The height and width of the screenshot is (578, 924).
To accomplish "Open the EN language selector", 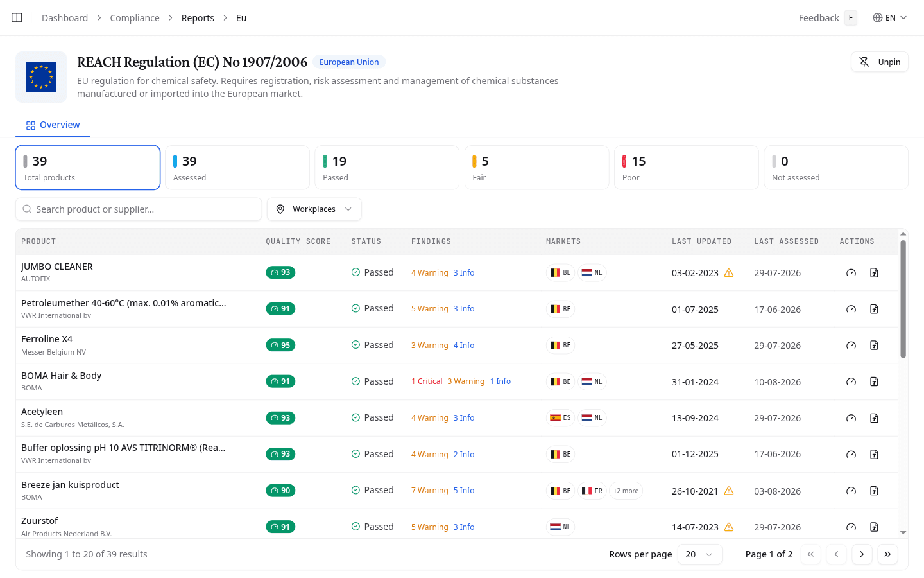I will [x=890, y=18].
